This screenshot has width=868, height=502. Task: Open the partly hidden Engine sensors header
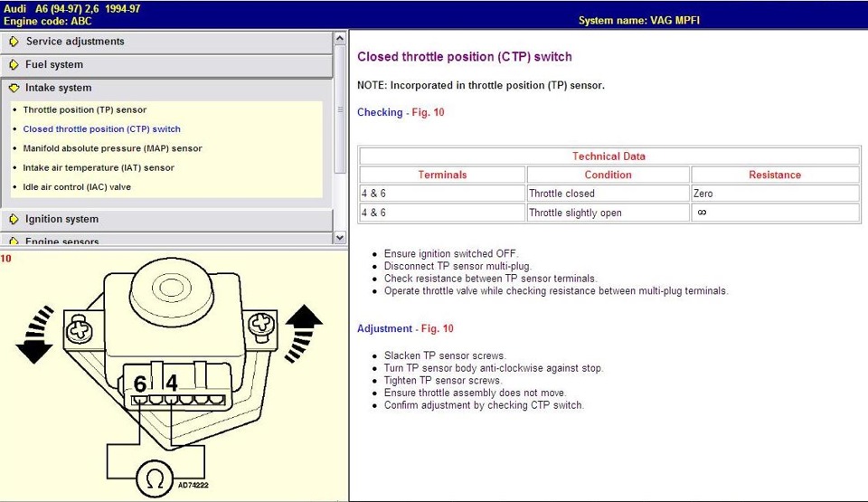[166, 240]
